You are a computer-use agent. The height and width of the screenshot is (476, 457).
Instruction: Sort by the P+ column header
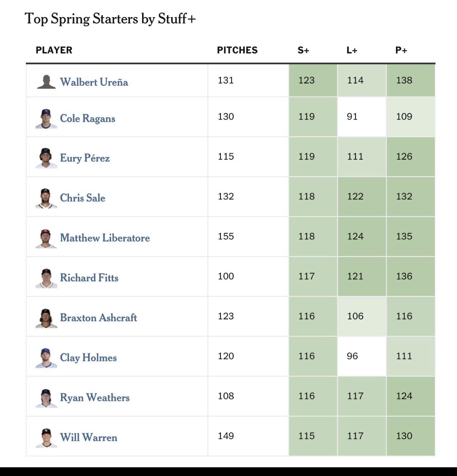(x=401, y=50)
